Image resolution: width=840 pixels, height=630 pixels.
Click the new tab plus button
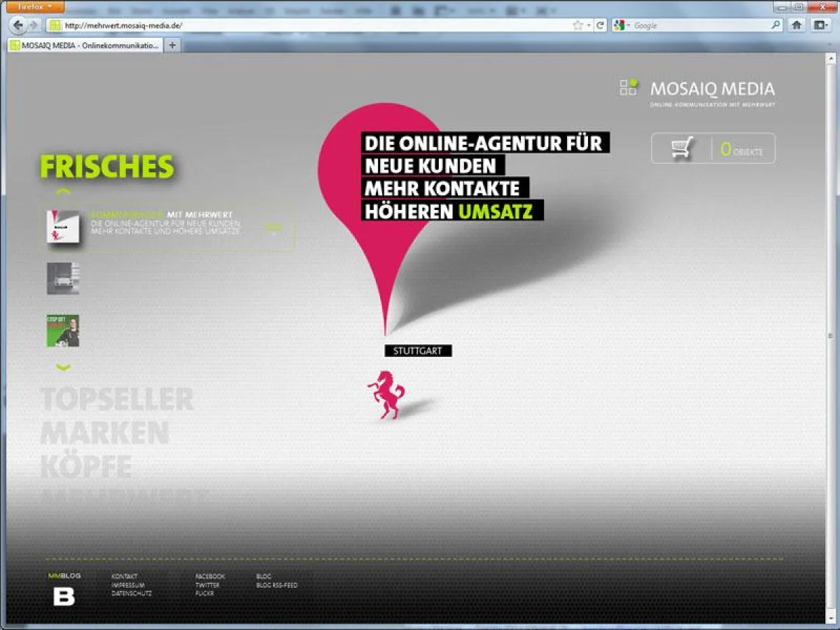(x=172, y=45)
